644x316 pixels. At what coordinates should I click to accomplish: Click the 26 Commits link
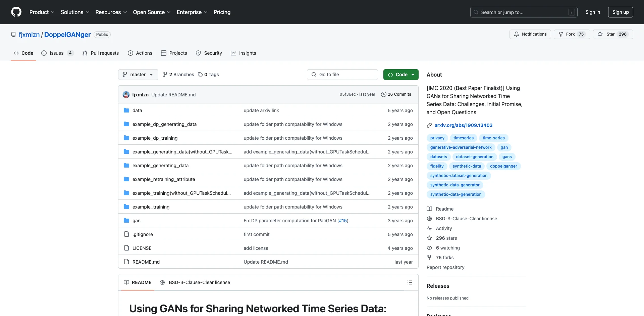[x=396, y=94]
